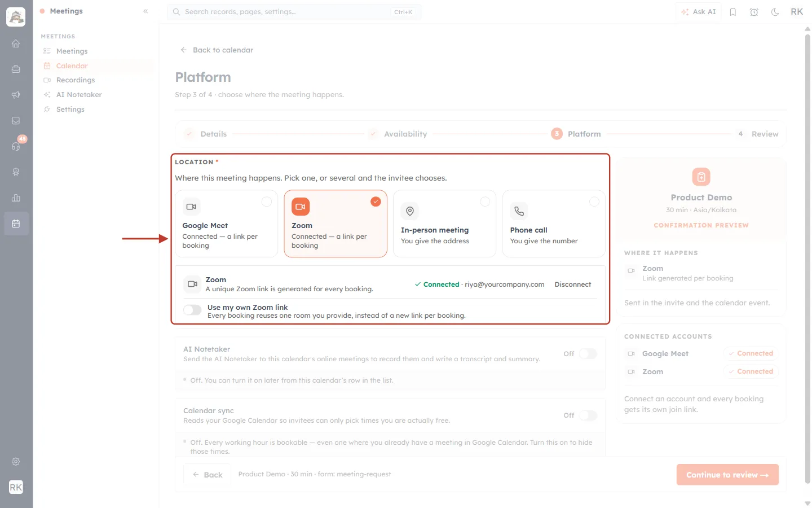
Task: Open the bar chart reports icon
Action: [x=16, y=198]
